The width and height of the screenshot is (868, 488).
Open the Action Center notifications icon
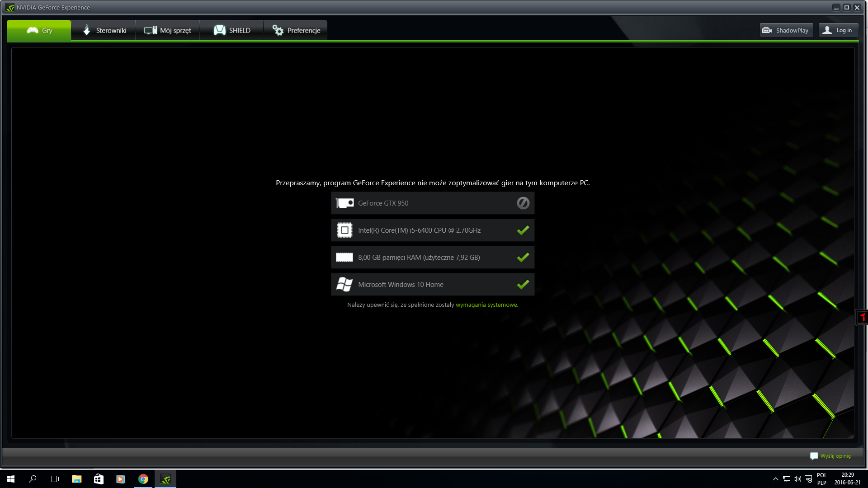pos(808,479)
